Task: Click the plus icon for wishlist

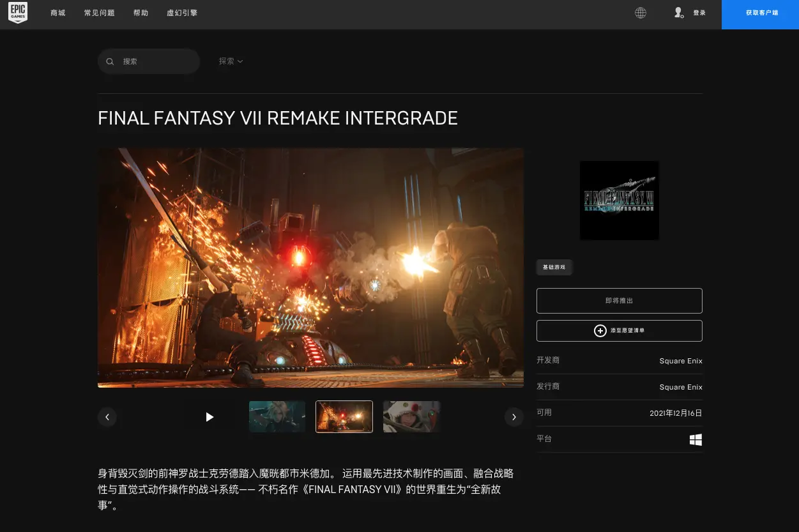Action: [600, 331]
